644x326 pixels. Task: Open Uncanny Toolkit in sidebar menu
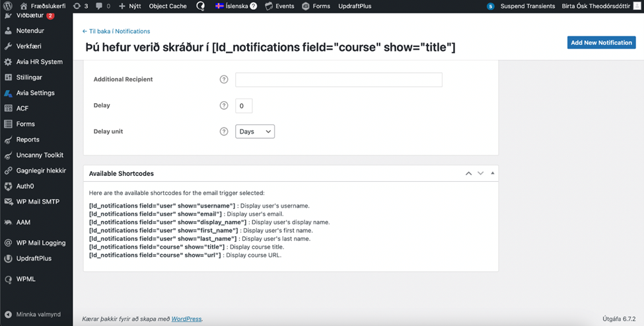pos(40,155)
